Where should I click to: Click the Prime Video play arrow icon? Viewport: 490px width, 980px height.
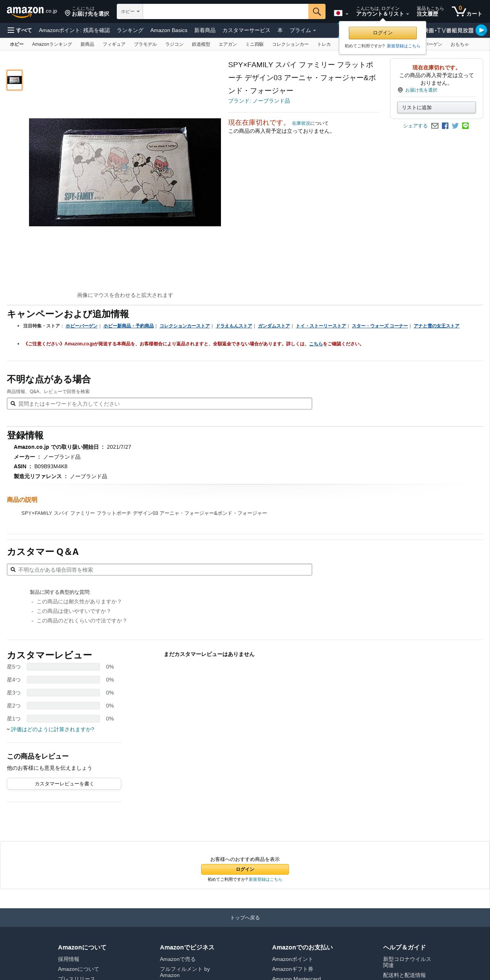[481, 30]
